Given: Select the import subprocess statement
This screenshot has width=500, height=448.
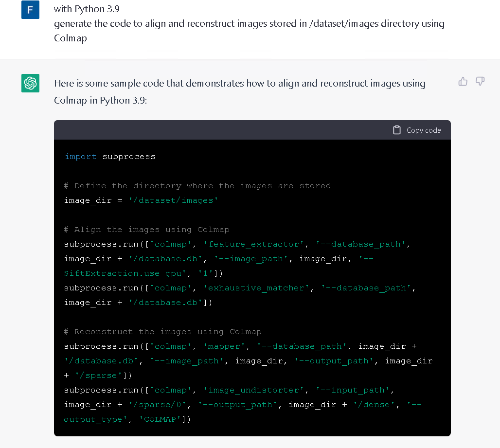Looking at the screenshot, I should [x=109, y=156].
